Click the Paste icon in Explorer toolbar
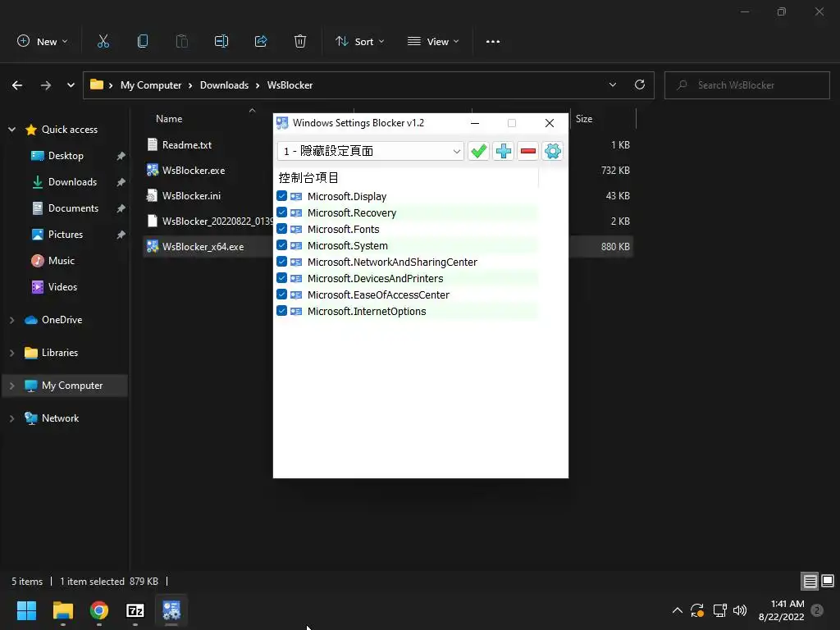840x630 pixels. tap(182, 41)
